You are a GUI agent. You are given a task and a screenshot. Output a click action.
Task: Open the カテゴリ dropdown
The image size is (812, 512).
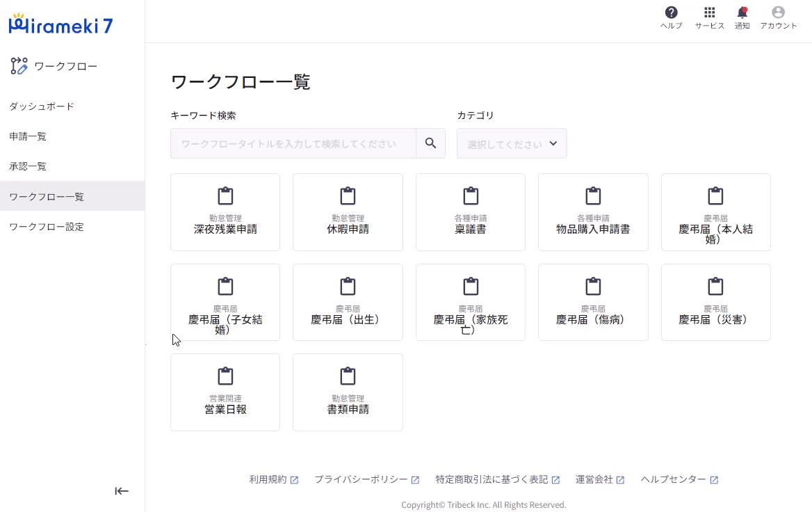click(512, 143)
